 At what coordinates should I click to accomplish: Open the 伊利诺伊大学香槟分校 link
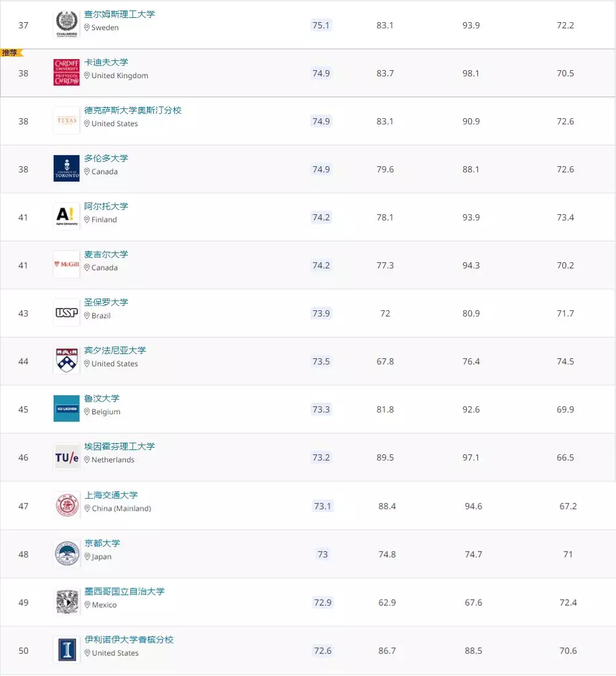(129, 640)
